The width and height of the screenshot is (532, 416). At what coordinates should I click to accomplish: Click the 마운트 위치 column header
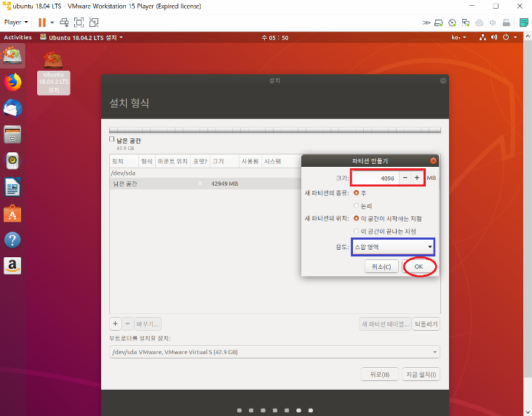pyautogui.click(x=172, y=161)
